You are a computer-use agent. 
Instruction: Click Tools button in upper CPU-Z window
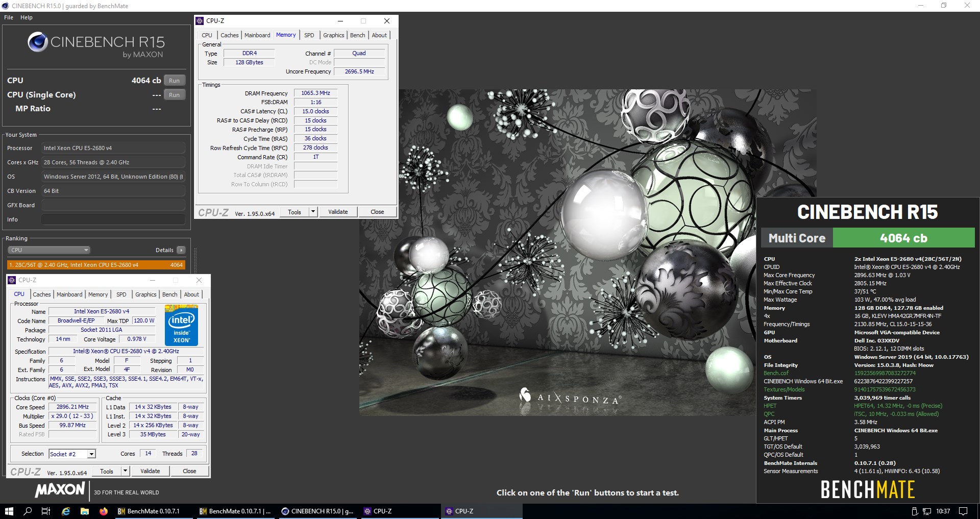coord(295,212)
